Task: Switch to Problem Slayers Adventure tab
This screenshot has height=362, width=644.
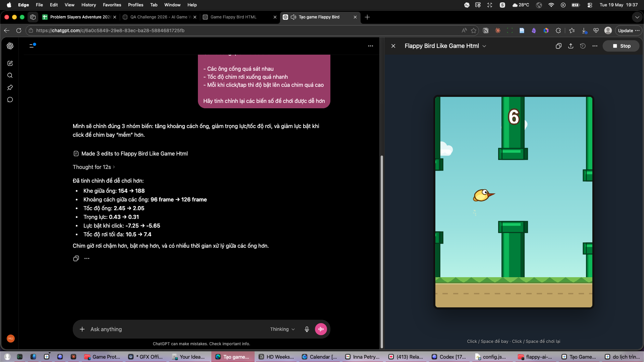Action: coord(79,17)
